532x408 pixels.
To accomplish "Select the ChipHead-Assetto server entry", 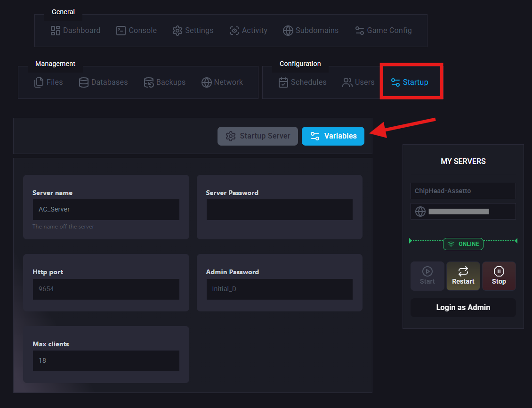I will 463,191.
